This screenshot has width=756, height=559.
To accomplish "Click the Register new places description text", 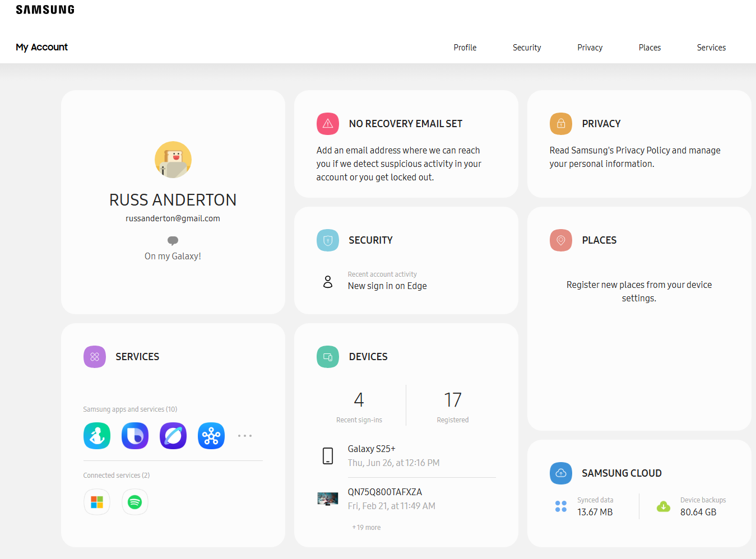I will 639,291.
